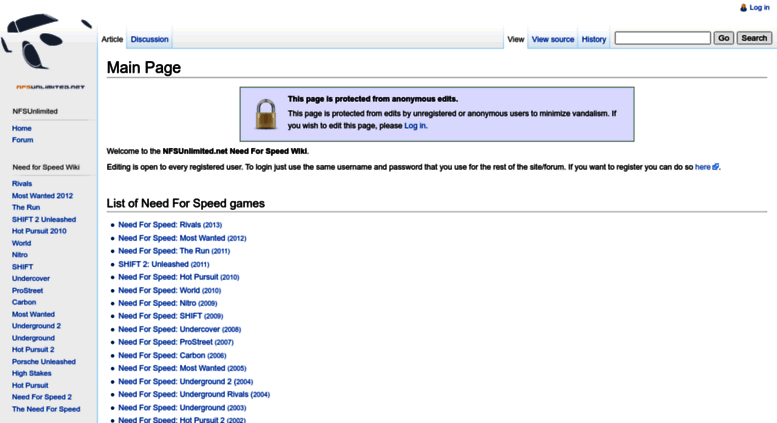Open Rivals in the sidebar
The image size is (777, 423).
(22, 184)
